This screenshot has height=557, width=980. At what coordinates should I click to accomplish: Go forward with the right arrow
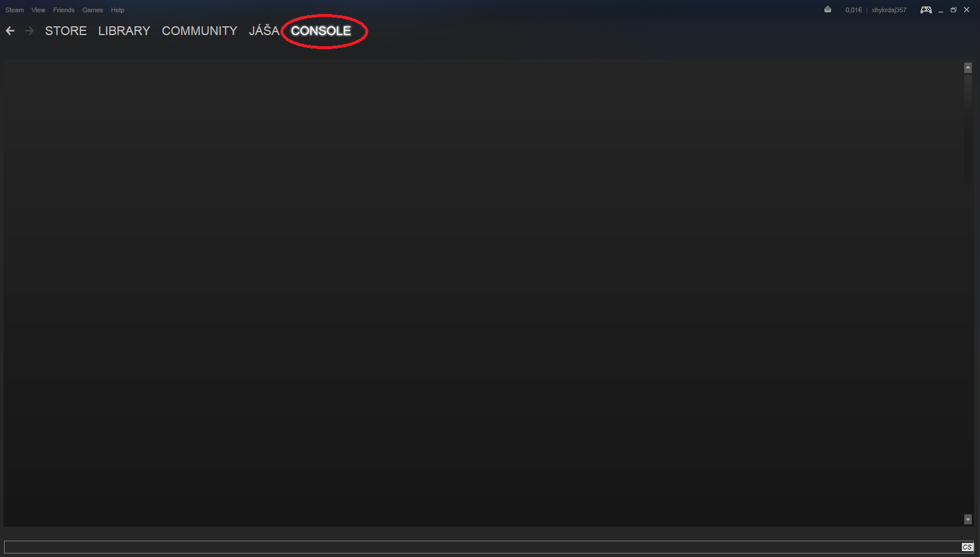(x=29, y=31)
